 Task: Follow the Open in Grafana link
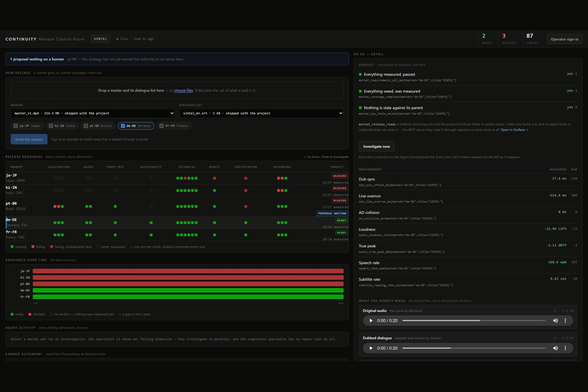514,130
